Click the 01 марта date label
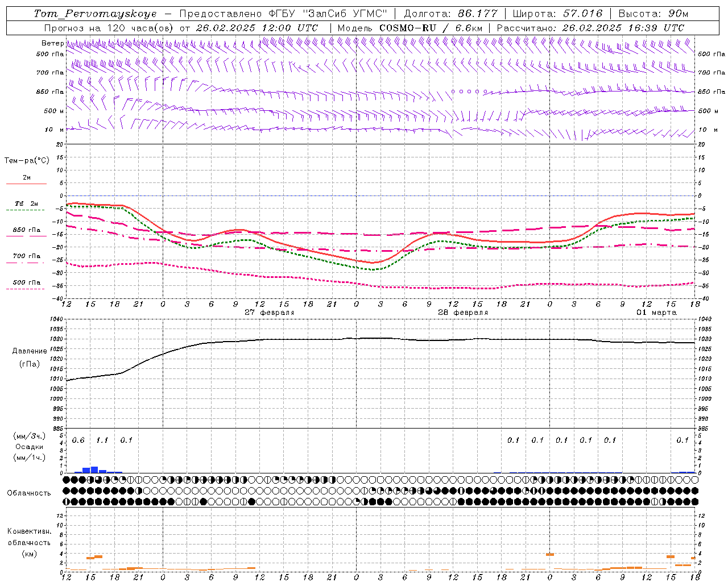 click(656, 313)
